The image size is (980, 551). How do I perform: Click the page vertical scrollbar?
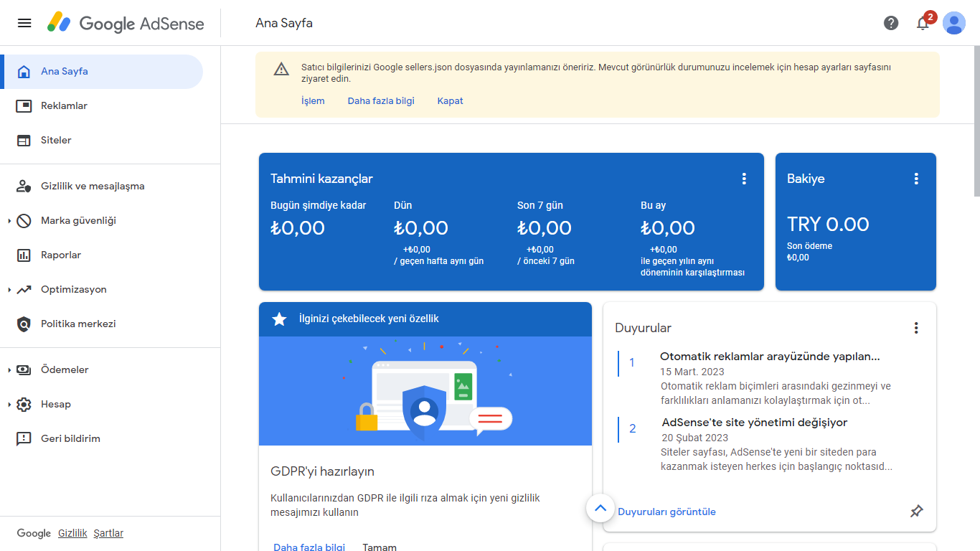click(x=976, y=122)
